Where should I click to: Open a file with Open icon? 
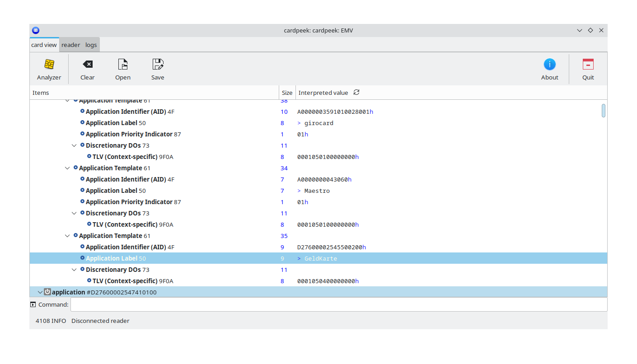[x=122, y=65]
